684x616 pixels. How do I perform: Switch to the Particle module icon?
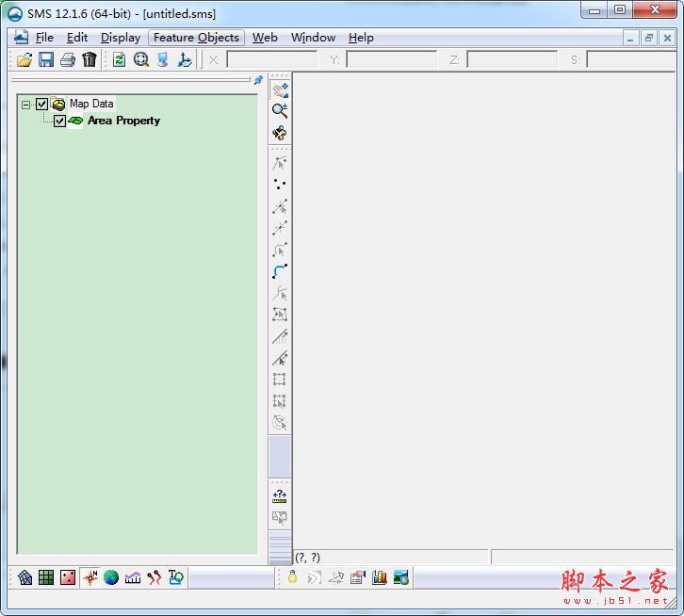[155, 577]
